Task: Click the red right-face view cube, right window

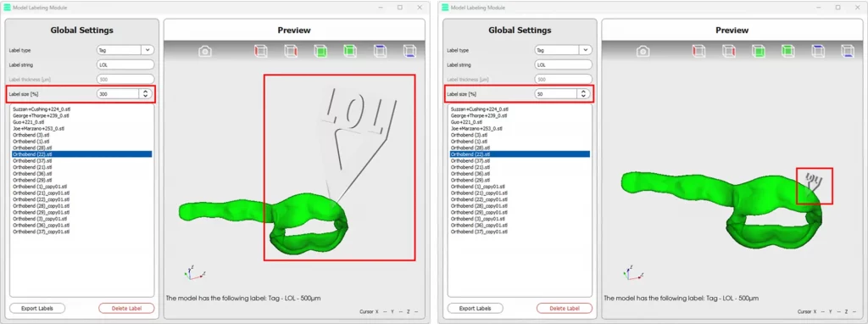Action: pyautogui.click(x=728, y=52)
